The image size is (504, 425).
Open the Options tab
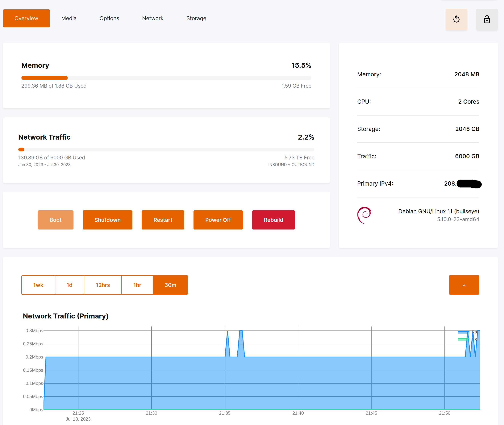[109, 18]
